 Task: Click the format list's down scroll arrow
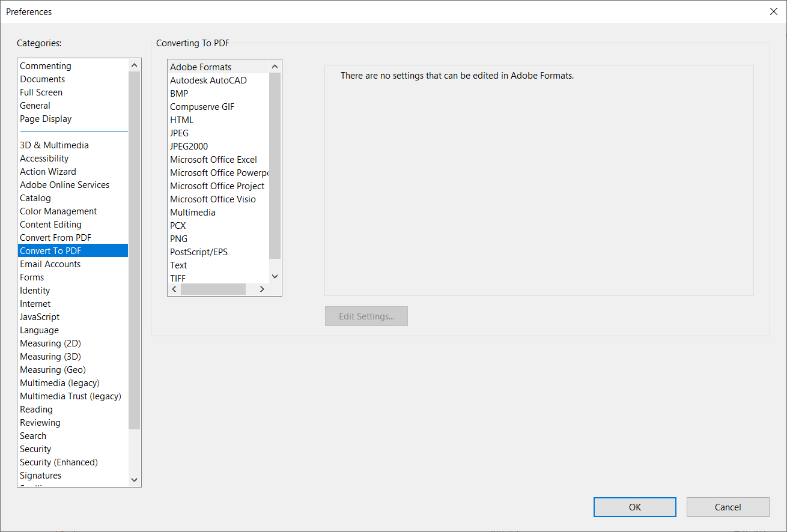pos(275,276)
